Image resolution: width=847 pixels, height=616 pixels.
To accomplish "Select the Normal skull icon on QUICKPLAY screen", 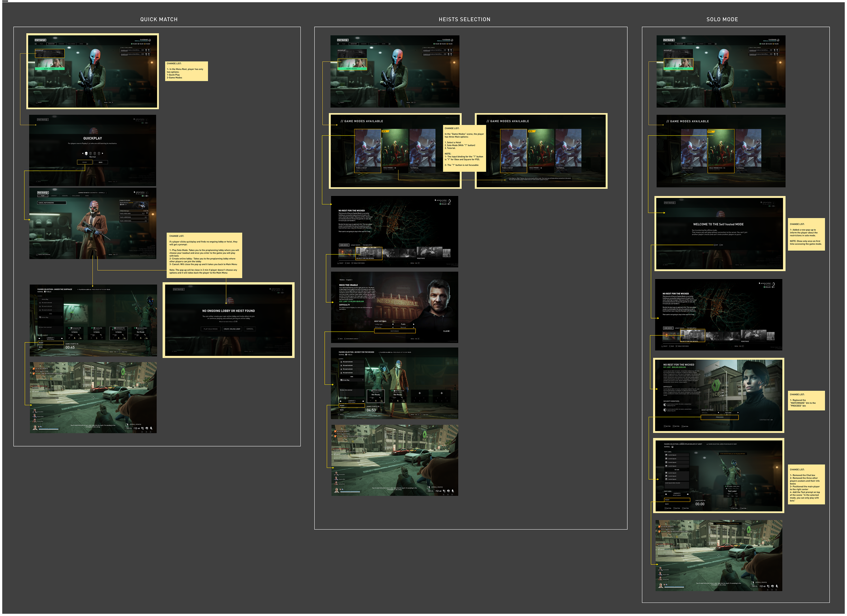I will coord(86,153).
